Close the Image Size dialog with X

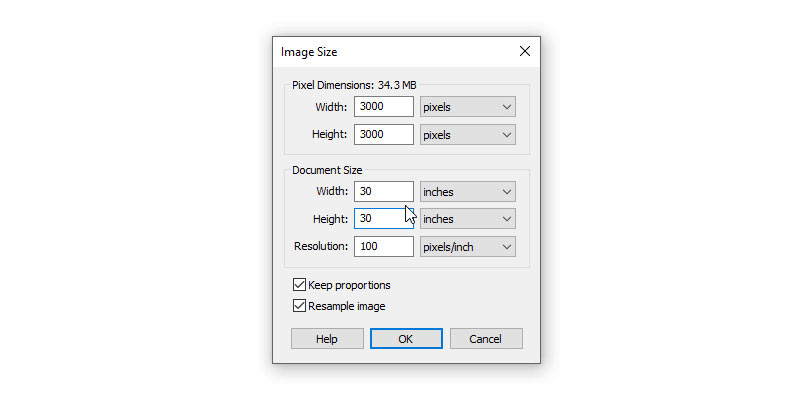524,51
